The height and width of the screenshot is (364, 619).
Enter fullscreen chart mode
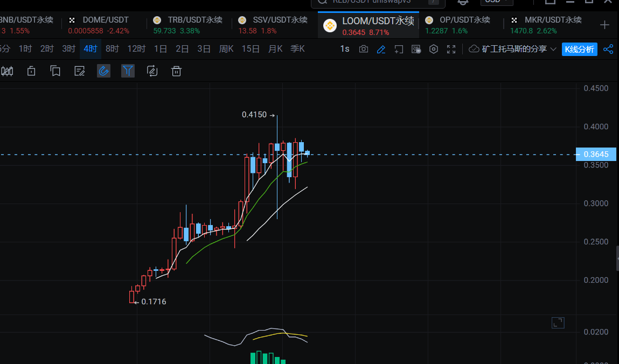pos(451,50)
